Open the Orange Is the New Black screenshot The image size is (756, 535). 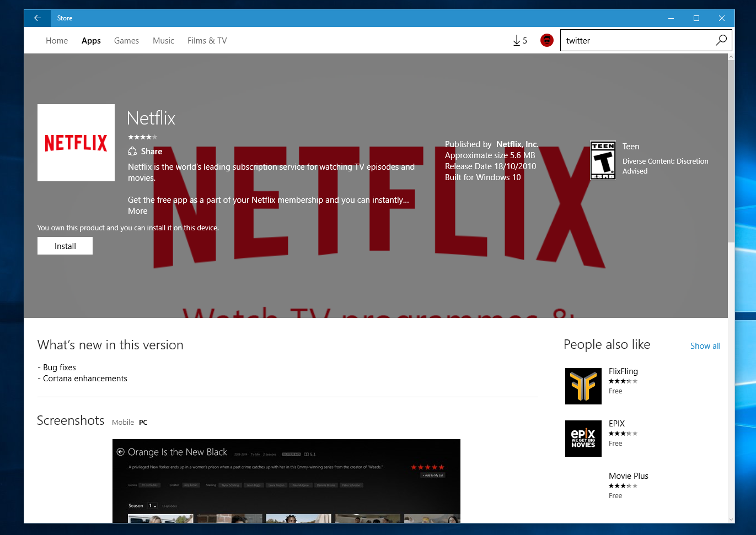point(286,480)
